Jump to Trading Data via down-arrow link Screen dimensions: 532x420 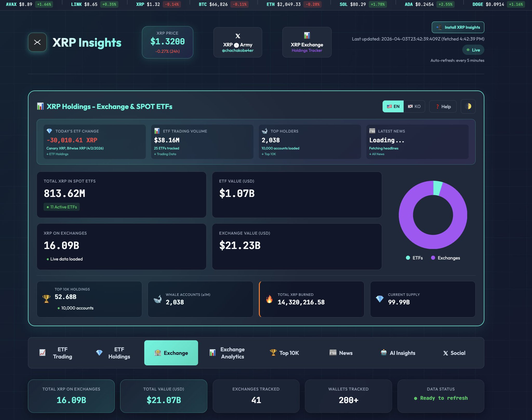tap(165, 154)
